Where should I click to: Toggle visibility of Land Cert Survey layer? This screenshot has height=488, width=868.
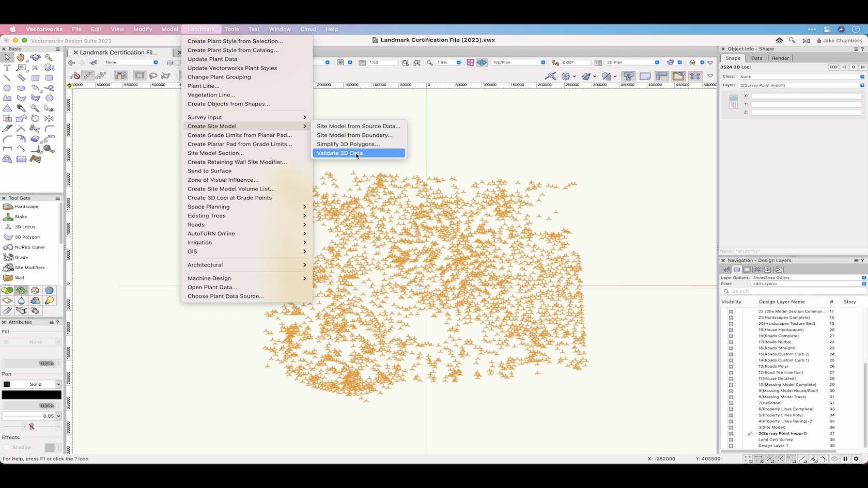click(x=731, y=440)
